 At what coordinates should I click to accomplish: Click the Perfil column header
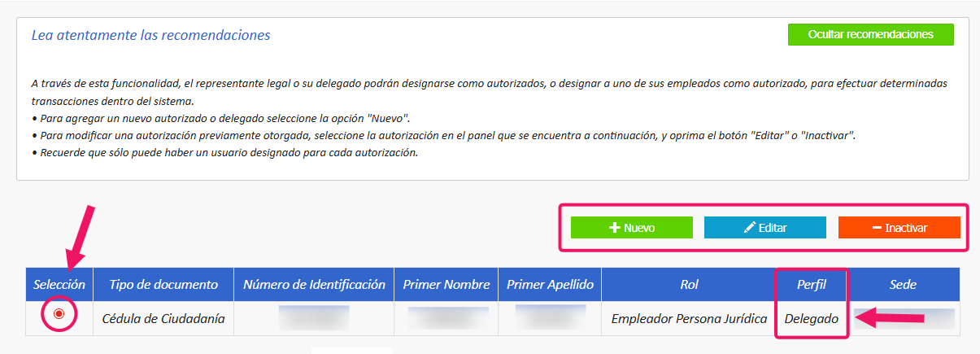(x=811, y=284)
